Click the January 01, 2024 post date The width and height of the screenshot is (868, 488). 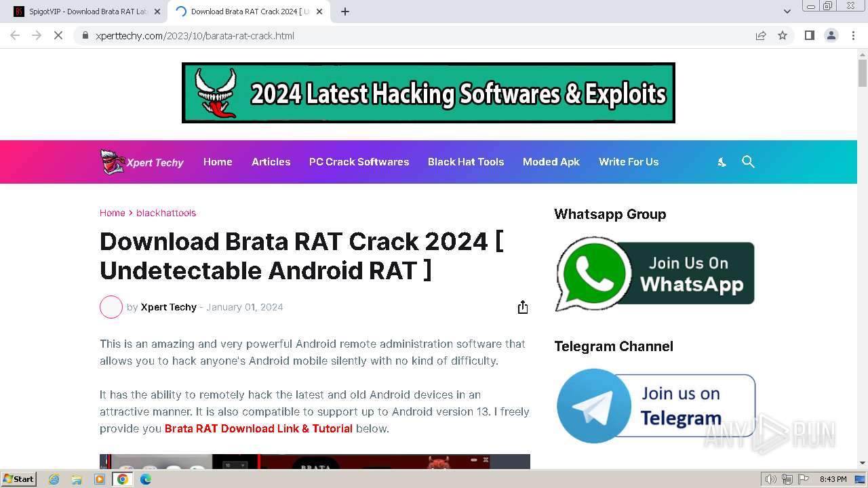tap(245, 307)
